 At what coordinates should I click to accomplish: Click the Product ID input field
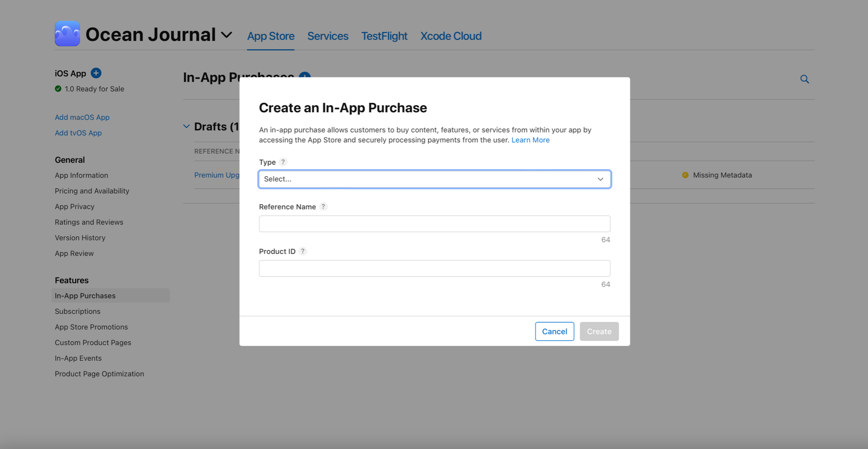[434, 268]
